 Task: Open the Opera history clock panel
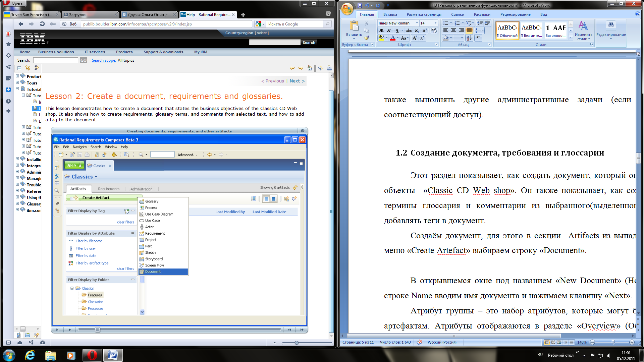click(x=8, y=101)
